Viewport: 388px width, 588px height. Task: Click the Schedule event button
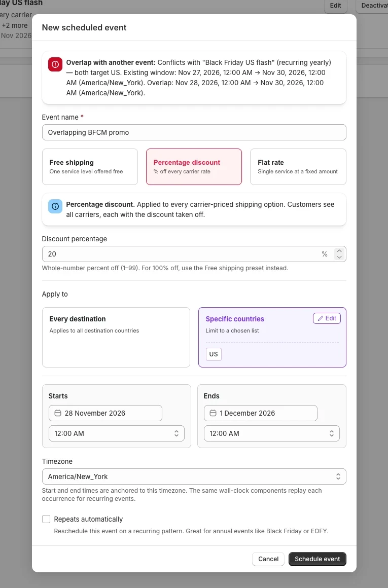(x=318, y=559)
